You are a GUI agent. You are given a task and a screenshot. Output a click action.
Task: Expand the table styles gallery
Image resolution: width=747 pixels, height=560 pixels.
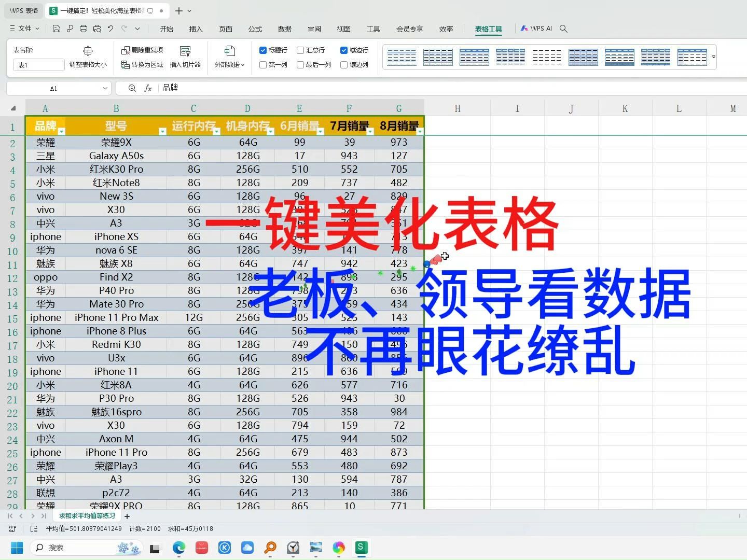[714, 57]
